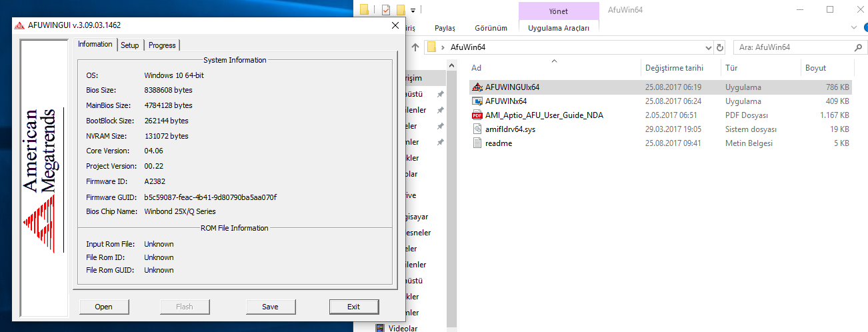Click the readme text document icon
This screenshot has width=868, height=332.
point(477,143)
